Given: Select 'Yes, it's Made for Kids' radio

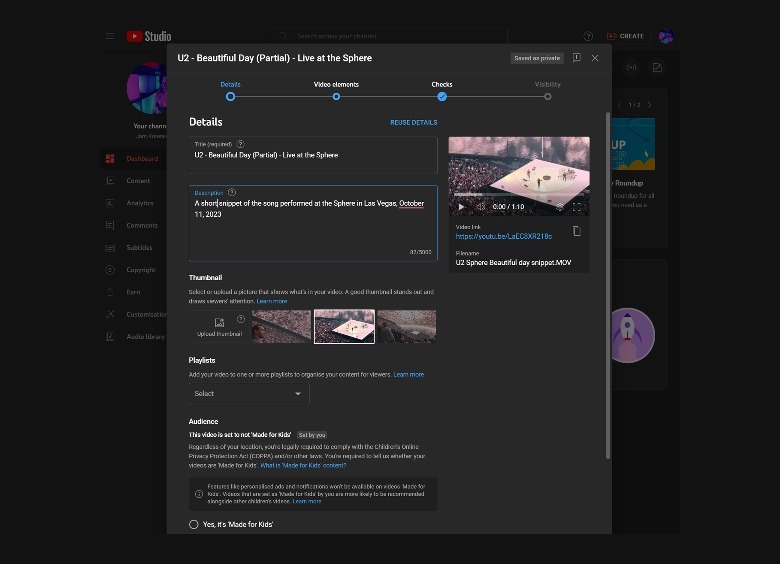Looking at the screenshot, I should (194, 524).
